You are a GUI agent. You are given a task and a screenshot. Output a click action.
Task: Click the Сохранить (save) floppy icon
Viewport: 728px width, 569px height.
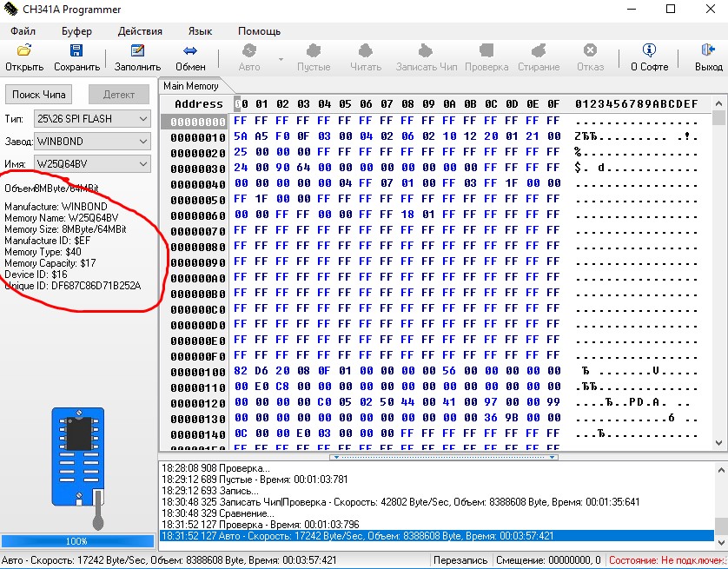click(x=76, y=50)
